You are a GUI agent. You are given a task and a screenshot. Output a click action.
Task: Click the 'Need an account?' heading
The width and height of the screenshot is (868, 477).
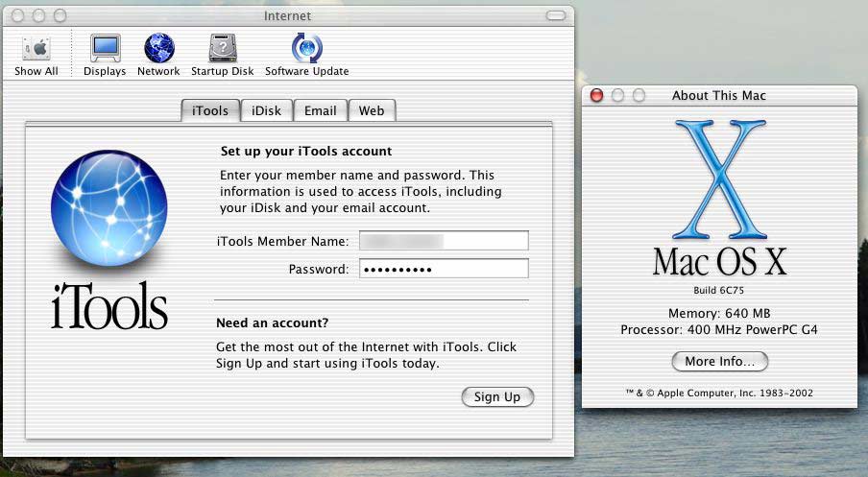(273, 322)
